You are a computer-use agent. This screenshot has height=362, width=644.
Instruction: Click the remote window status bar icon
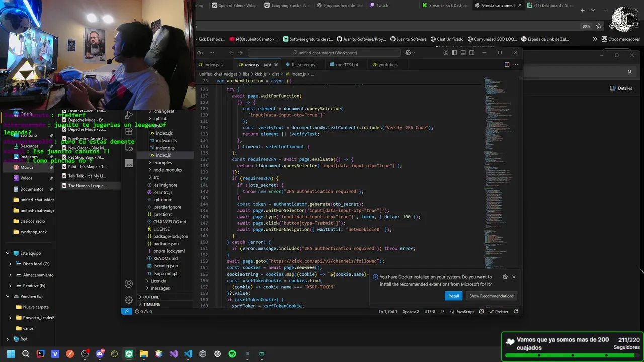pyautogui.click(x=126, y=311)
